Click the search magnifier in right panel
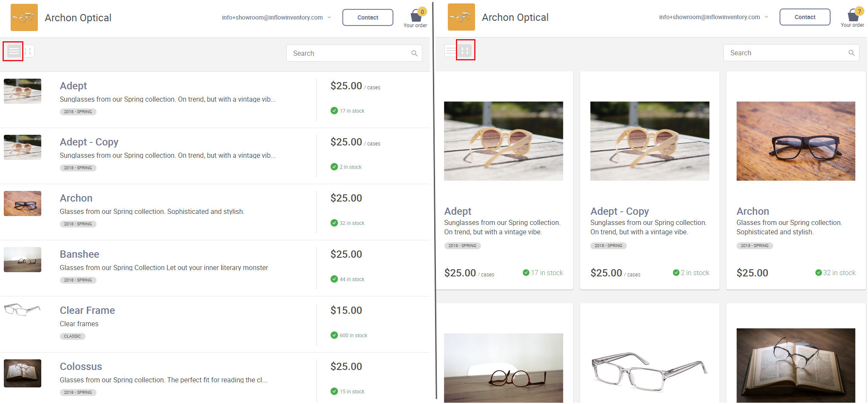868x404 pixels. click(851, 53)
